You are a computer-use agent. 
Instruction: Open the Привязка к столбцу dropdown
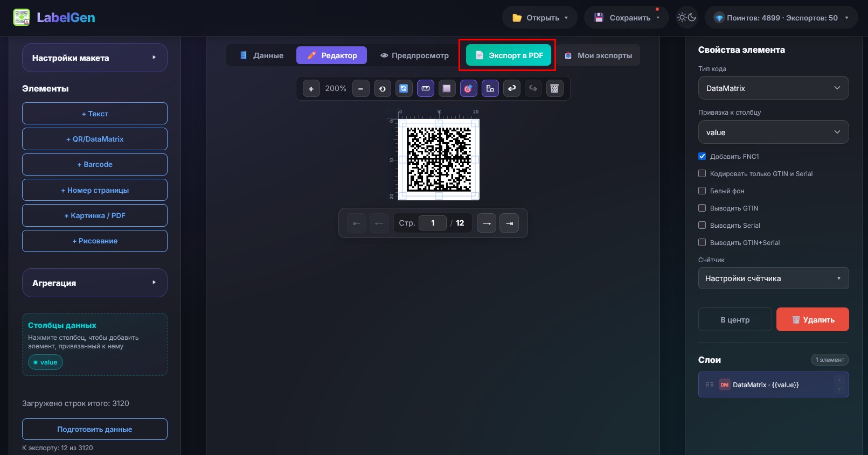pos(773,132)
